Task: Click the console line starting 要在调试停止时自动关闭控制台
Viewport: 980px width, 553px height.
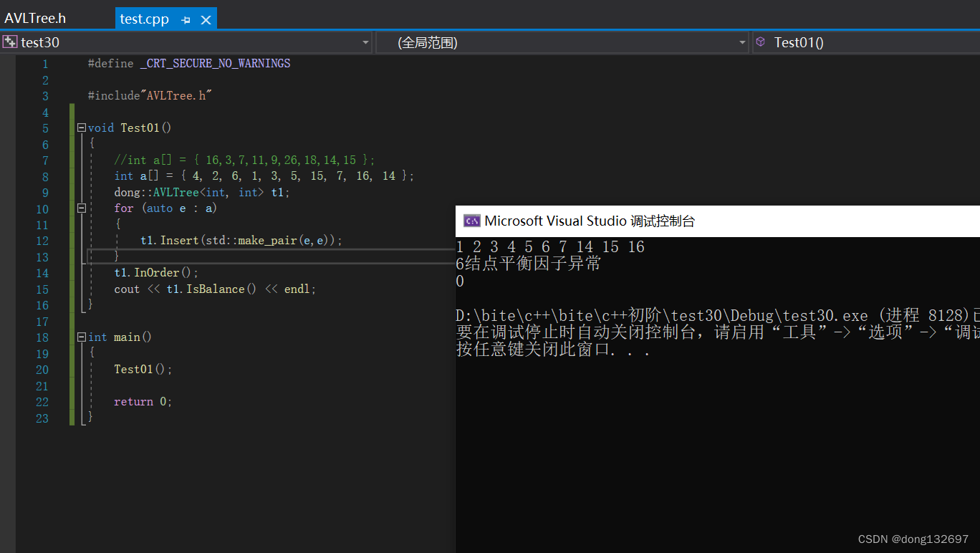Action: pos(718,333)
